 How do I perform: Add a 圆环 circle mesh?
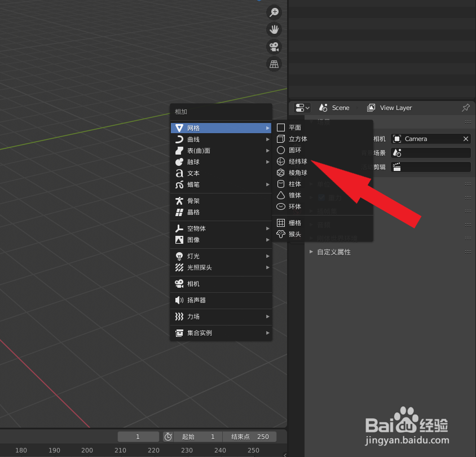(x=323, y=150)
